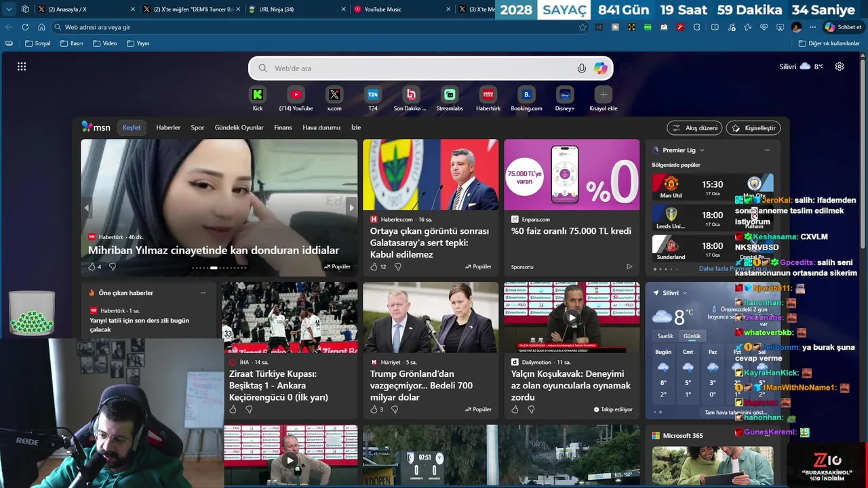Open the screenshot capture tool icon
The image size is (868, 488).
pos(780,27)
